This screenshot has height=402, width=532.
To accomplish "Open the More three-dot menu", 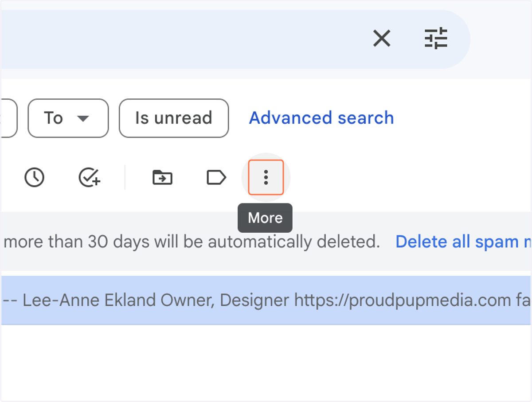I will pyautogui.click(x=266, y=177).
